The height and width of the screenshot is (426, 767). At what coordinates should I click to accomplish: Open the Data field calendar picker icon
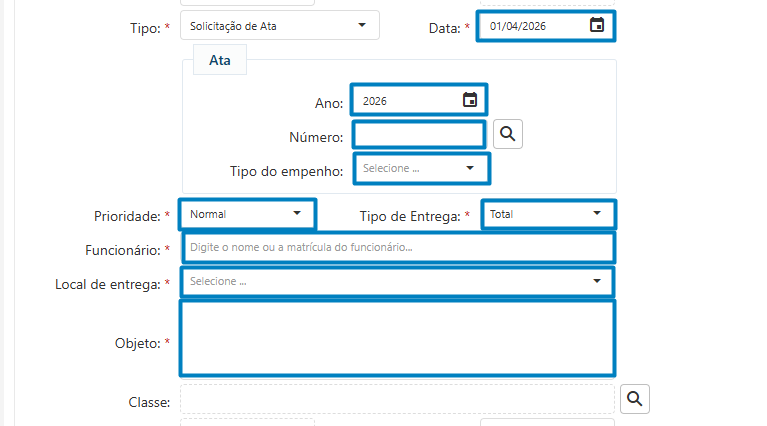597,26
